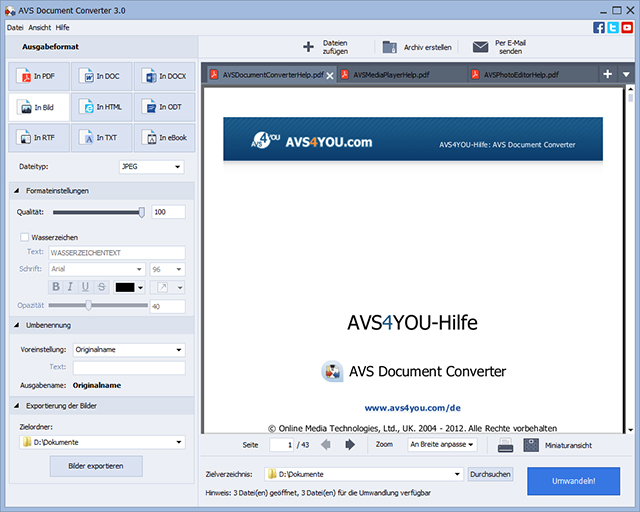Open the Voreinstellung Originalname dropdown
This screenshot has width=640, height=512.
(x=129, y=349)
